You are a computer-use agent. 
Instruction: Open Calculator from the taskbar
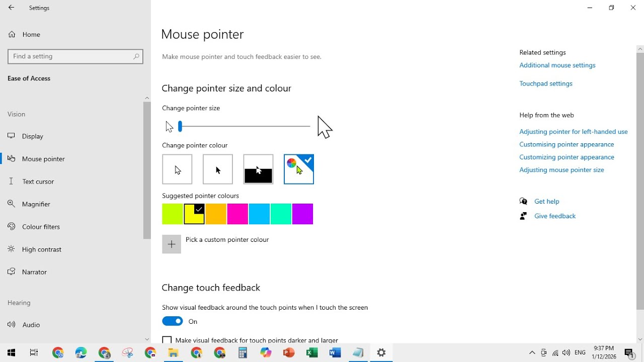point(243,353)
